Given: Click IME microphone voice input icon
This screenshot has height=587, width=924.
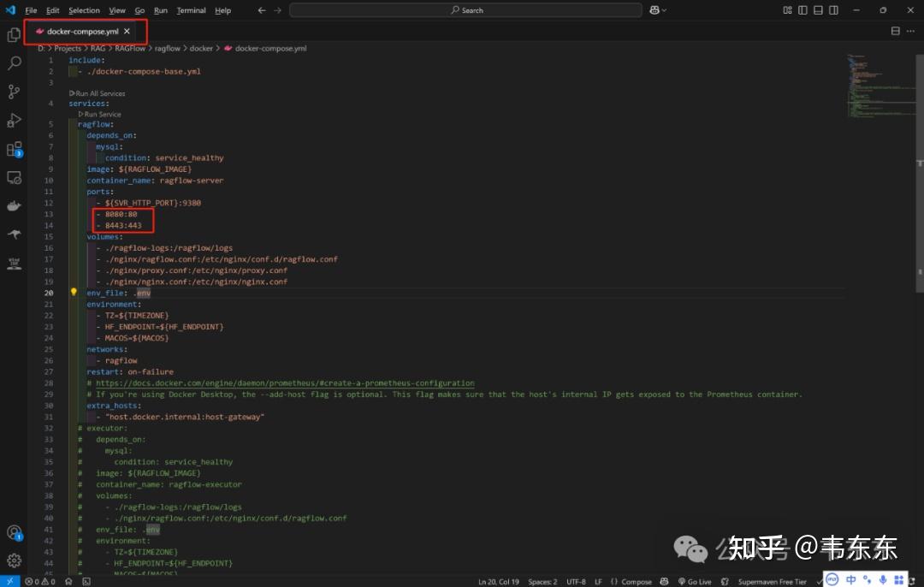Looking at the screenshot, I should coord(883,580).
